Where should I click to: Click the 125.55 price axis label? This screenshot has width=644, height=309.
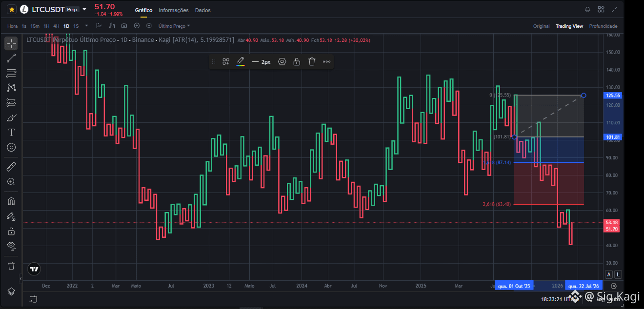[613, 96]
